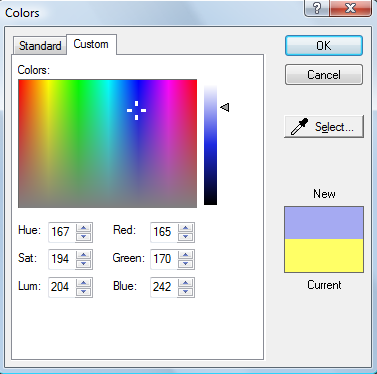Image resolution: width=377 pixels, height=374 pixels.
Task: Click the luminance slider triangle marker
Action: pyautogui.click(x=225, y=107)
